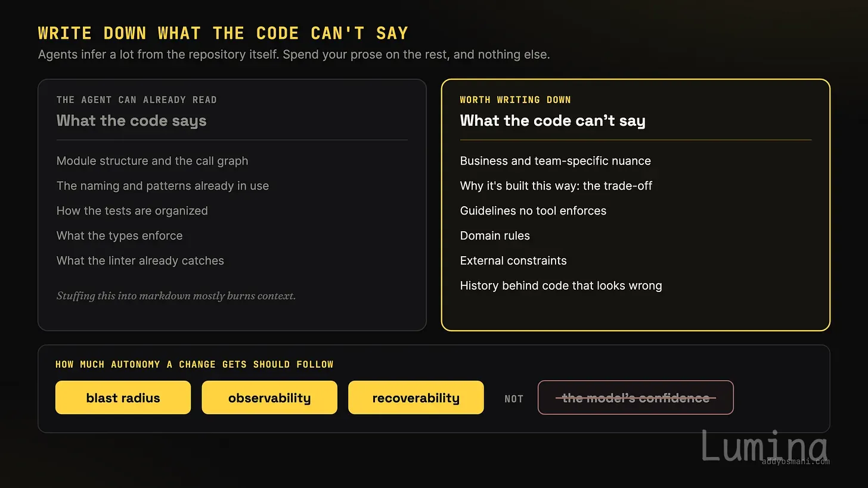Select the heading What the code says
The height and width of the screenshot is (488, 868).
(x=132, y=120)
